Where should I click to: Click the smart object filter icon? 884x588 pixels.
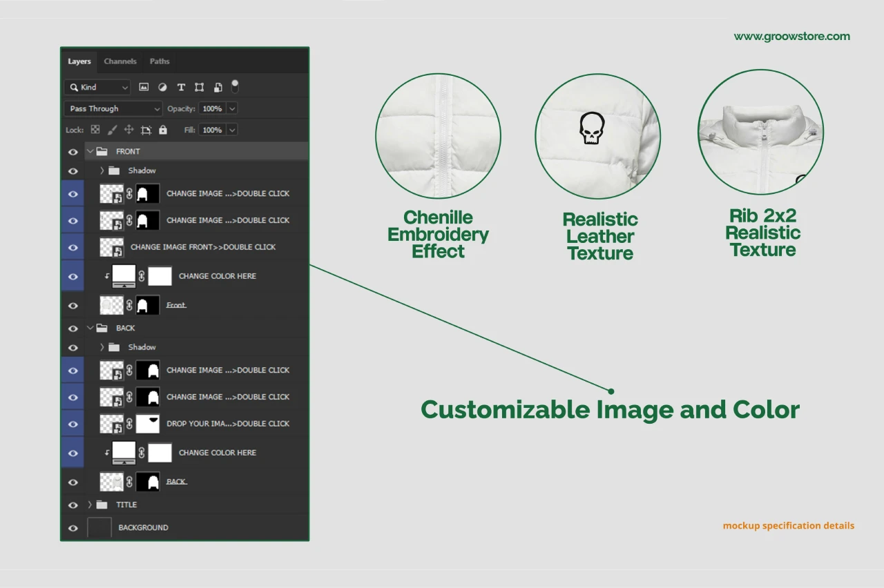[218, 88]
